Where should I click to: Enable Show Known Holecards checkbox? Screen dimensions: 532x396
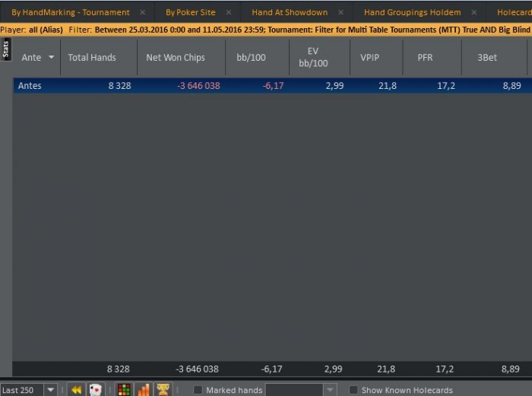(x=353, y=390)
